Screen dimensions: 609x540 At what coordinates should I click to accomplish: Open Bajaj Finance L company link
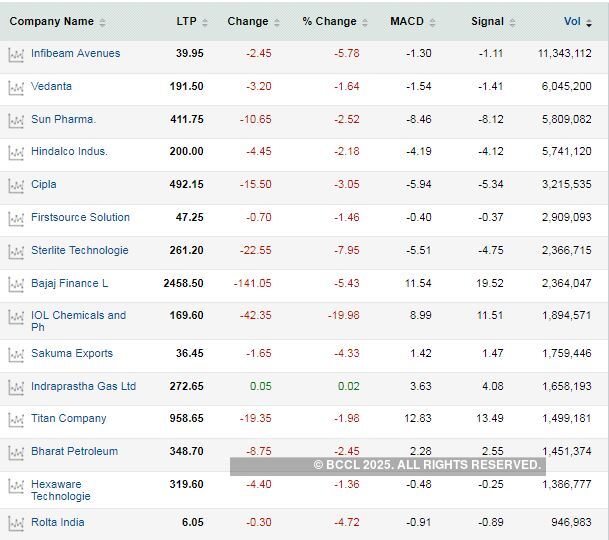70,283
